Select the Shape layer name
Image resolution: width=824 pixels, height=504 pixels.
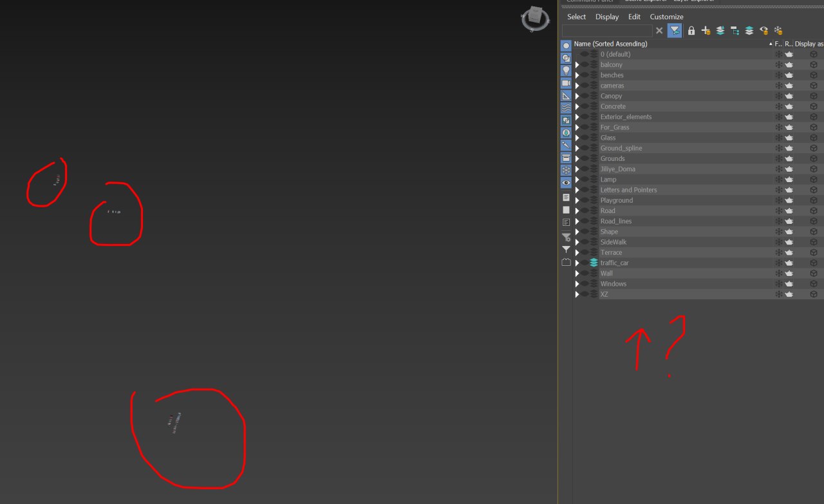609,232
